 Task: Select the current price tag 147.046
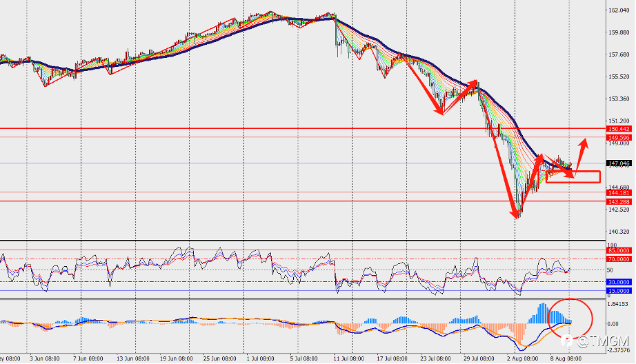[619, 163]
